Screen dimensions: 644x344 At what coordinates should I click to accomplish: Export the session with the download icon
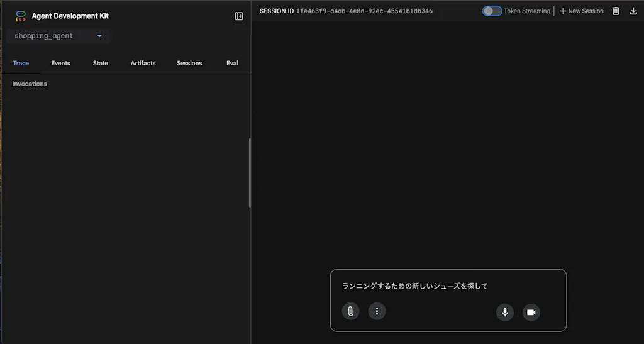(633, 11)
